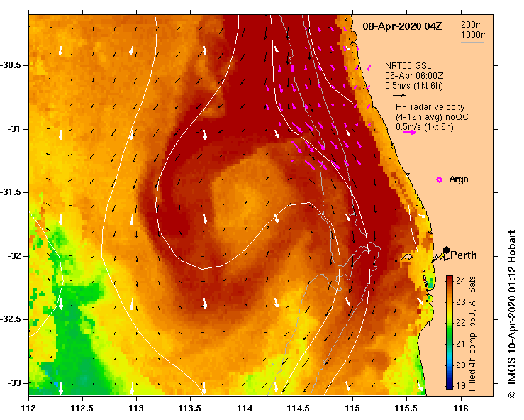Select '0.5m/s (1kt 6h)' under the GSL timestamp

414,86
